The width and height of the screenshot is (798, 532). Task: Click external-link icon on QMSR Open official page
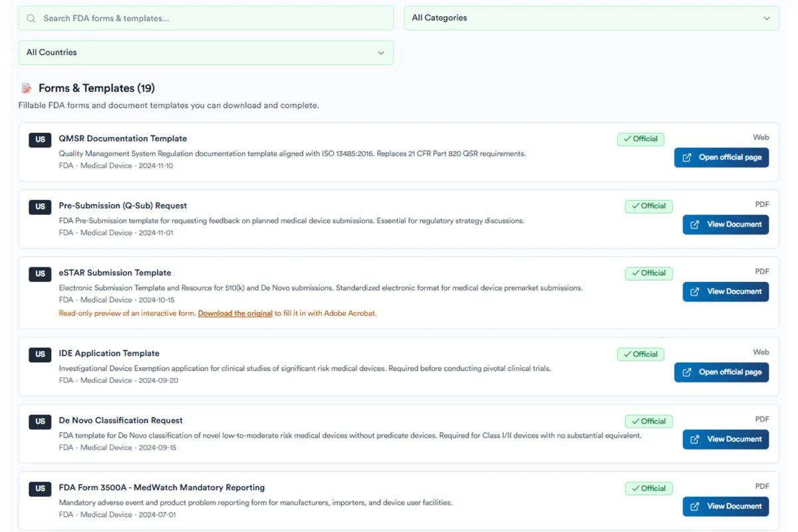coord(687,158)
